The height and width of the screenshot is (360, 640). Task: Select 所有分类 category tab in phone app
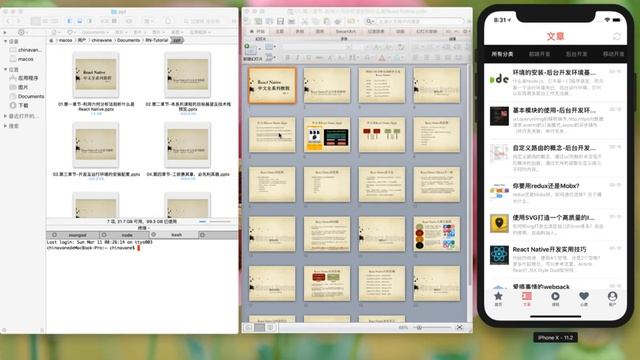point(502,54)
